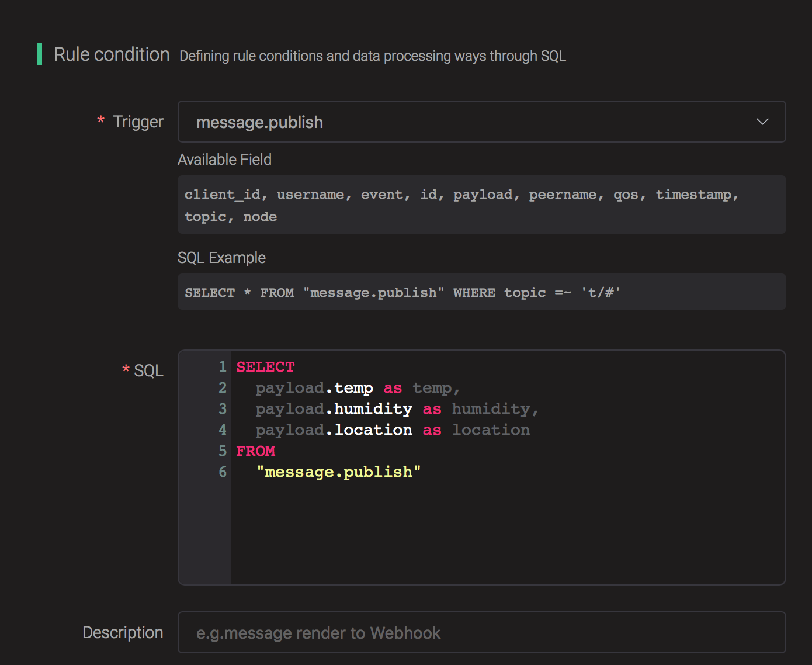Click the SQL field label
The width and height of the screenshot is (812, 665).
[x=148, y=370]
